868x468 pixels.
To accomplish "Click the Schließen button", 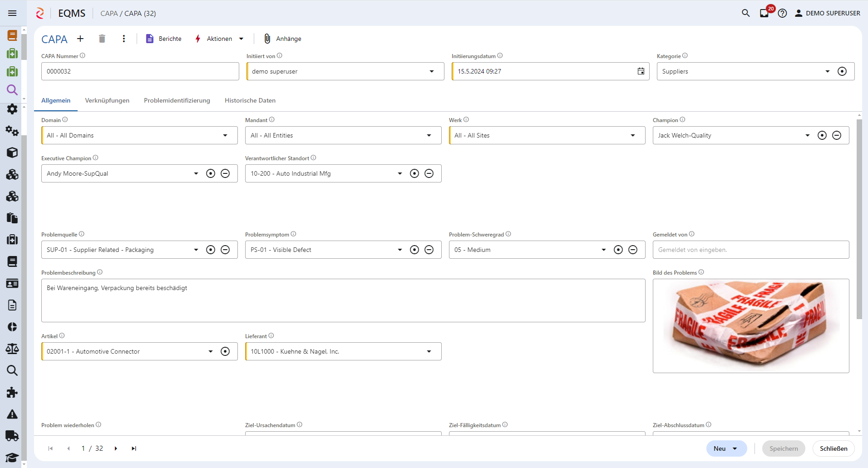I will pos(833,448).
